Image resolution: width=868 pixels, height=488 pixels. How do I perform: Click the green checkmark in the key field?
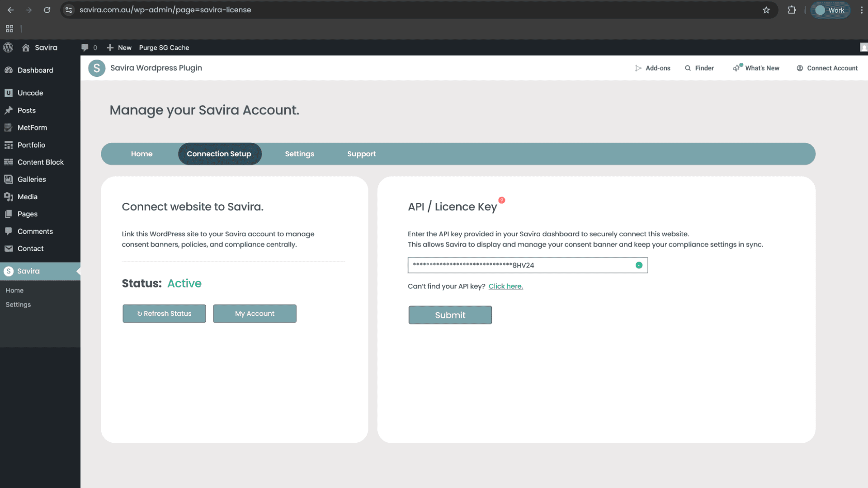(x=639, y=265)
